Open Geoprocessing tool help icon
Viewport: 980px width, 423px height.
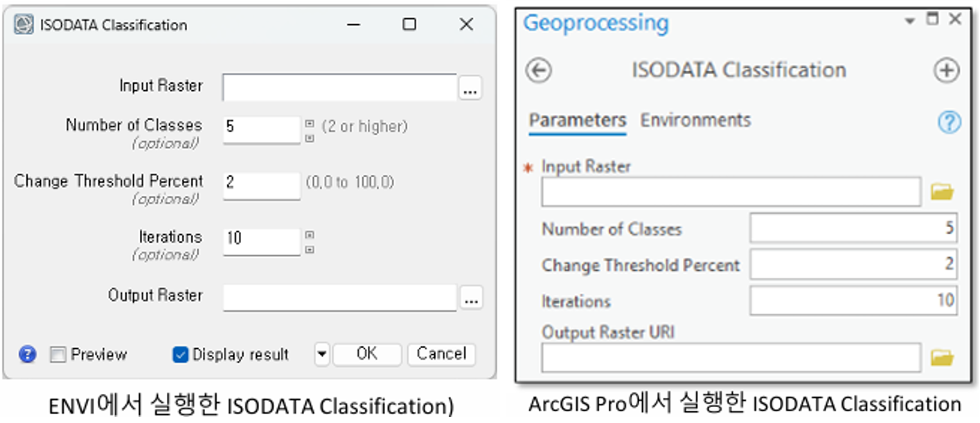point(949,122)
